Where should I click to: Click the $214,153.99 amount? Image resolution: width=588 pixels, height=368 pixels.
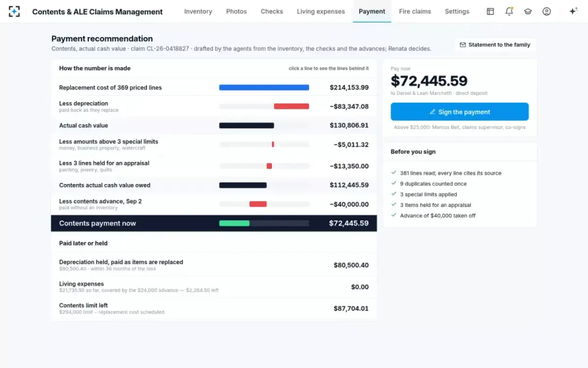pyautogui.click(x=349, y=87)
